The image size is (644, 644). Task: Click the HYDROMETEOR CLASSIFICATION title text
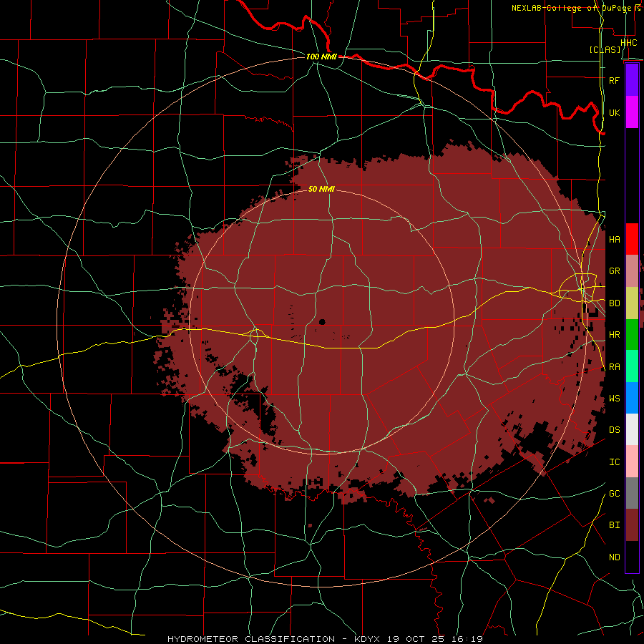251,639
